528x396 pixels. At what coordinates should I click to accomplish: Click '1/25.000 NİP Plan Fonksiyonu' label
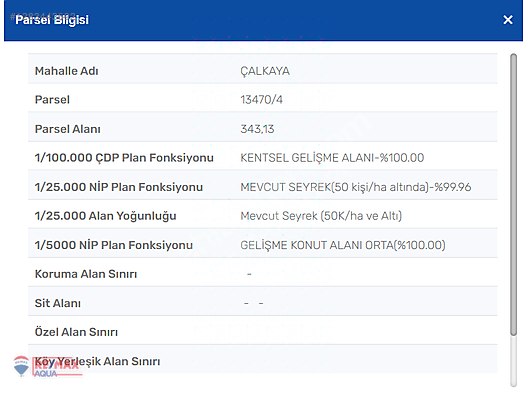(x=119, y=187)
